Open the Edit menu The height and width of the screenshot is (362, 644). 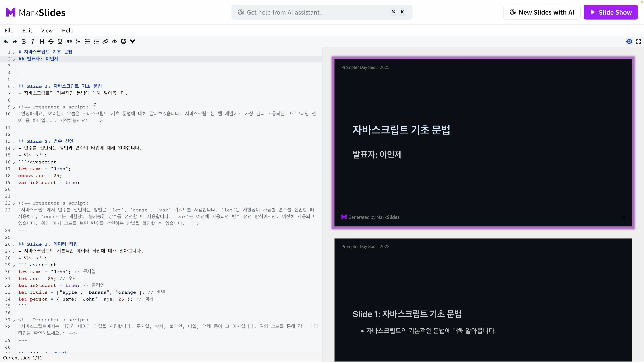coord(27,30)
